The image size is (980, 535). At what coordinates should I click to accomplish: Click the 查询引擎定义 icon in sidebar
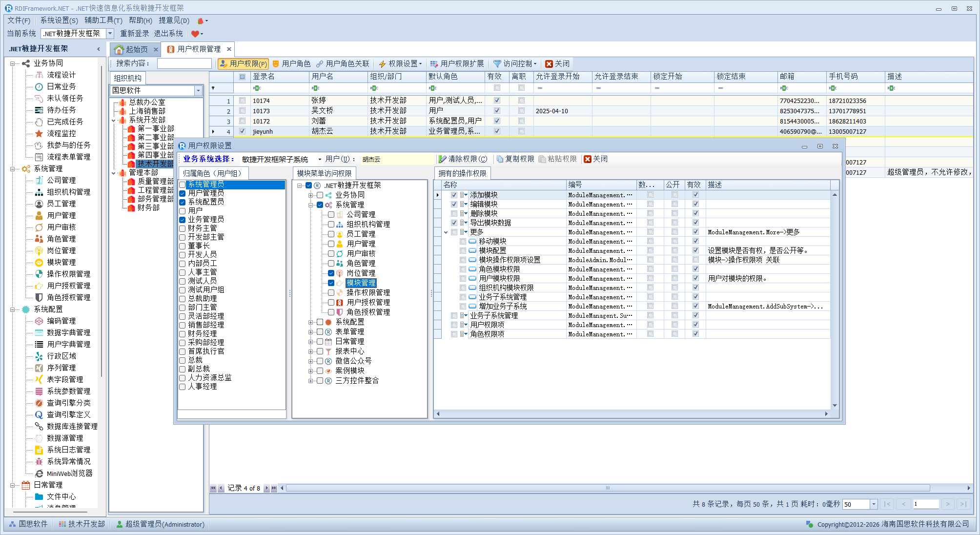point(39,414)
